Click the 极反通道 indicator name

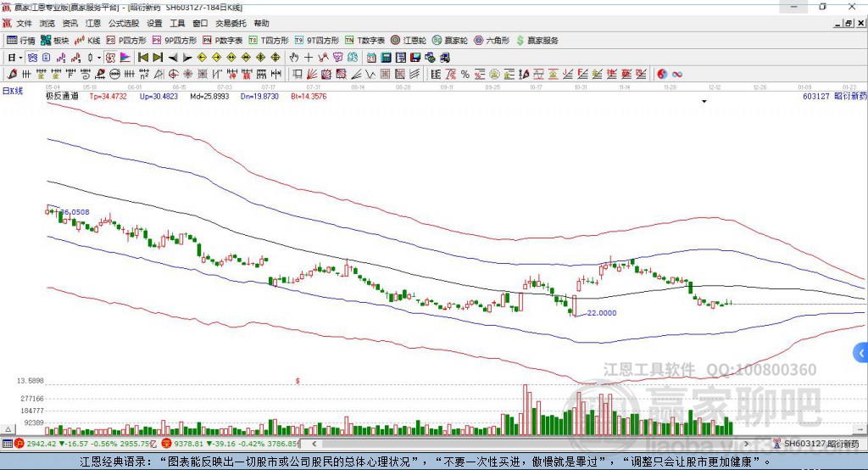[x=62, y=96]
